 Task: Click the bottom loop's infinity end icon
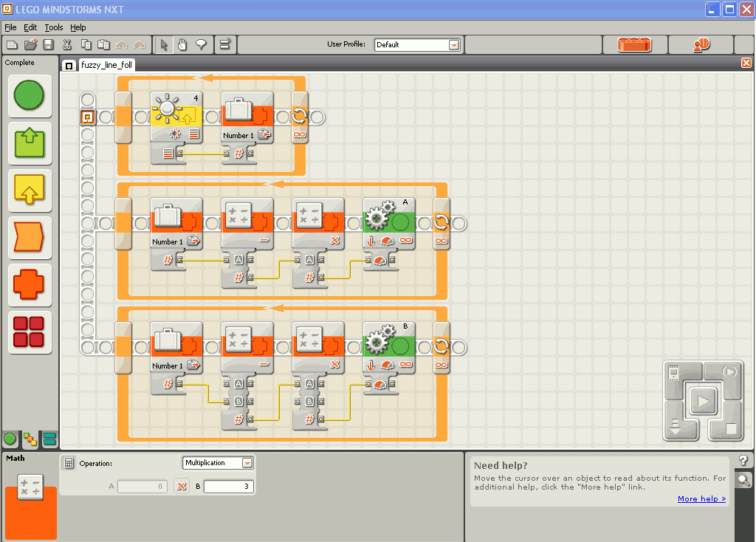[441, 365]
